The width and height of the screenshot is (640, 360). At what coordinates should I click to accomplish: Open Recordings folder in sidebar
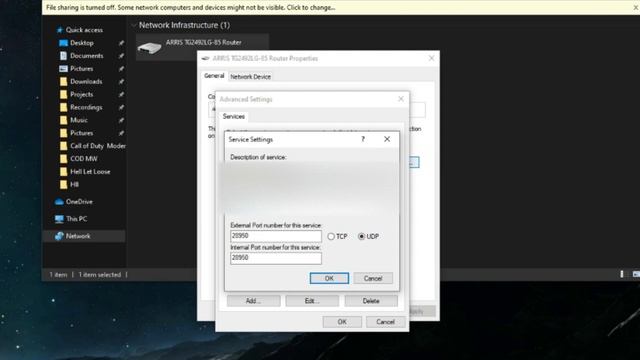click(x=86, y=107)
